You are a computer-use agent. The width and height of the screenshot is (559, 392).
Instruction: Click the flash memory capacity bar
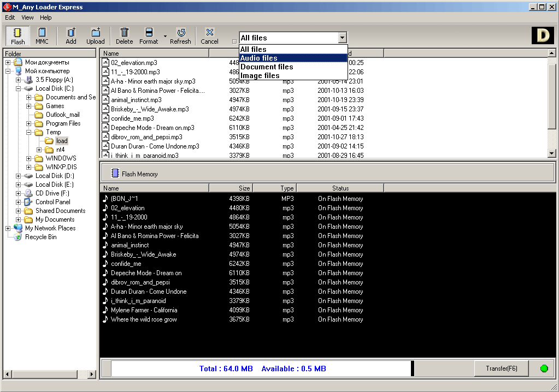point(262,369)
